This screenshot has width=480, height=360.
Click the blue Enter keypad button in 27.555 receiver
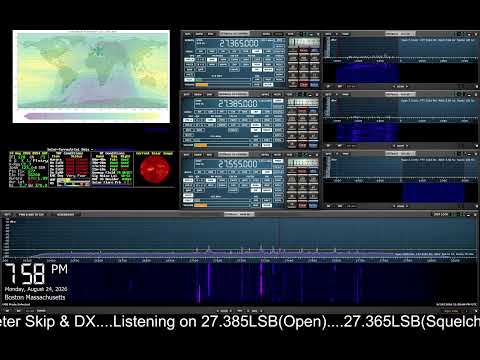point(313,206)
